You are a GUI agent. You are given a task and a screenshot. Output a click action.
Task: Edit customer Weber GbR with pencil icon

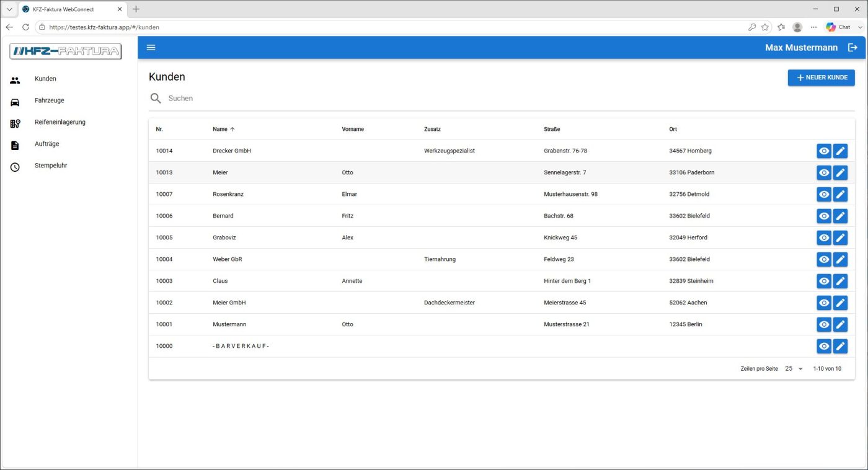click(x=840, y=259)
